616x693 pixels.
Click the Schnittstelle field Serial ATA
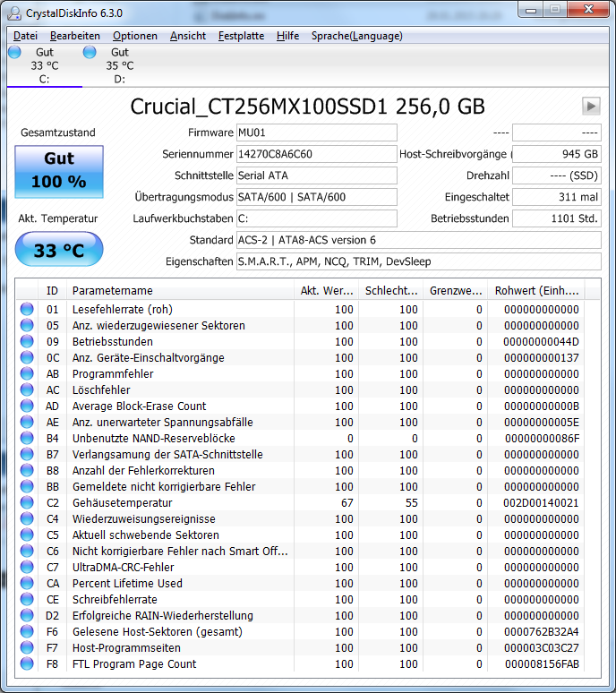click(316, 175)
